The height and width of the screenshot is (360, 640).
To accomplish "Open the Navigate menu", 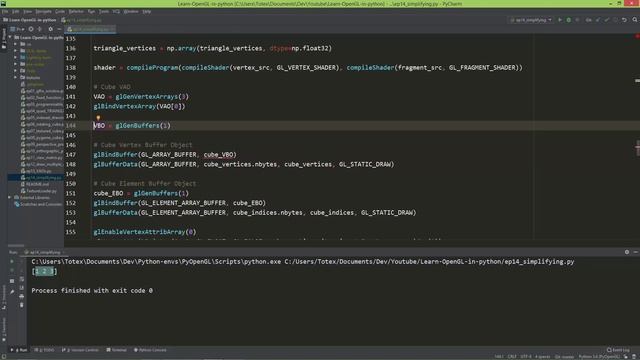I will [x=43, y=11].
